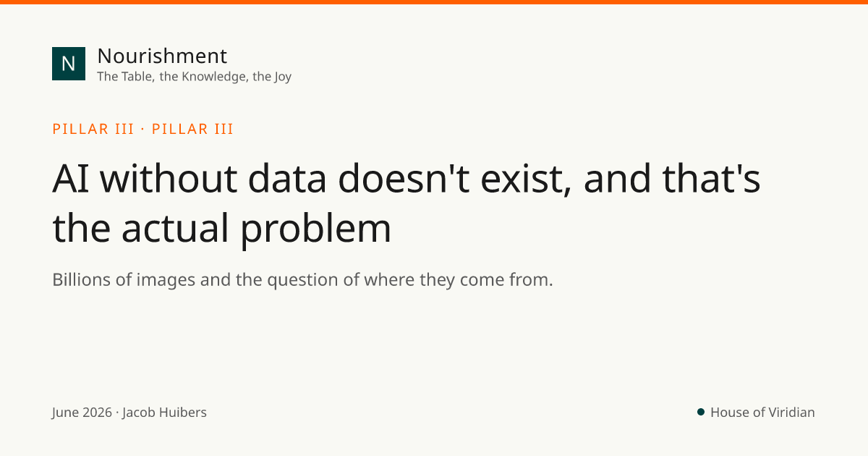The width and height of the screenshot is (868, 456).
Task: Click the dot separator between PILLAR III labels
Action: (142, 130)
